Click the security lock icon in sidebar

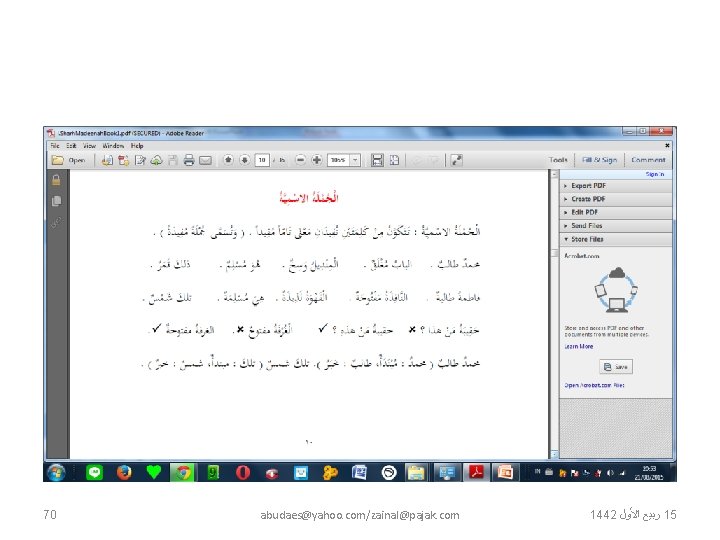pyautogui.click(x=56, y=180)
